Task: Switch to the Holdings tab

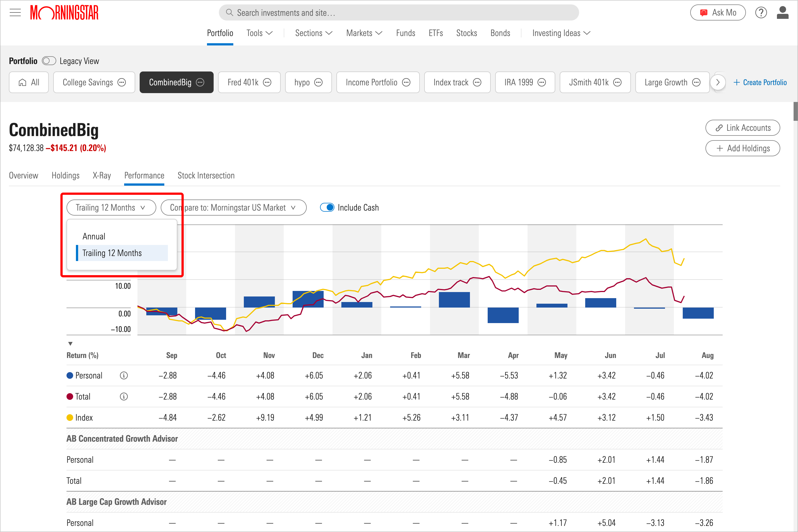Action: [x=65, y=175]
